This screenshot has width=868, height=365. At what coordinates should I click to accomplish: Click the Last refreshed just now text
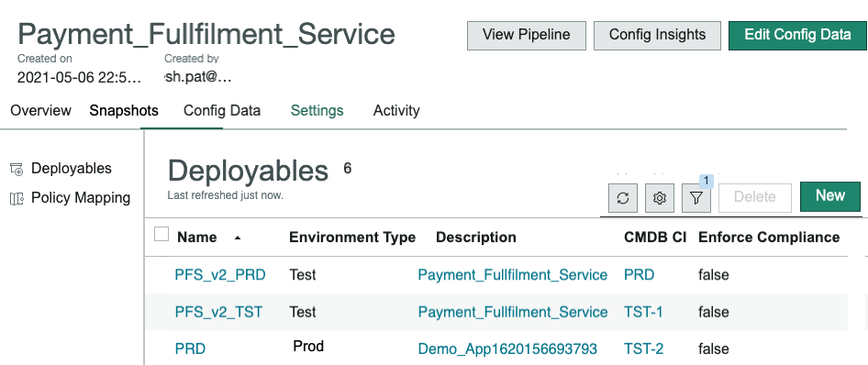226,195
